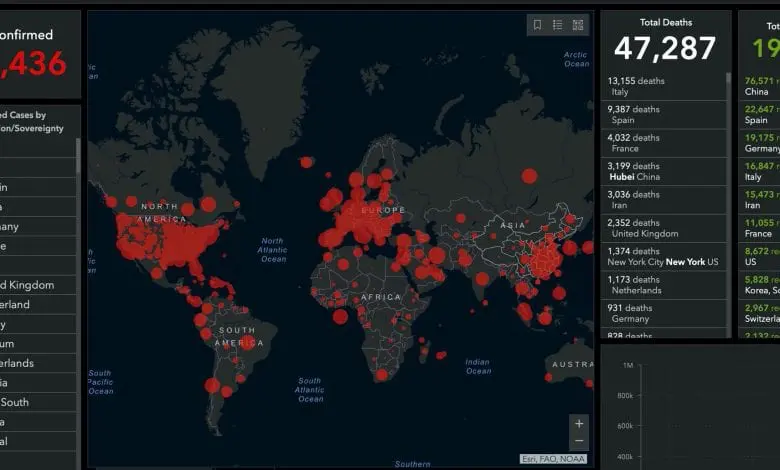
Task: Open the basemap gallery grid icon
Action: (578, 25)
